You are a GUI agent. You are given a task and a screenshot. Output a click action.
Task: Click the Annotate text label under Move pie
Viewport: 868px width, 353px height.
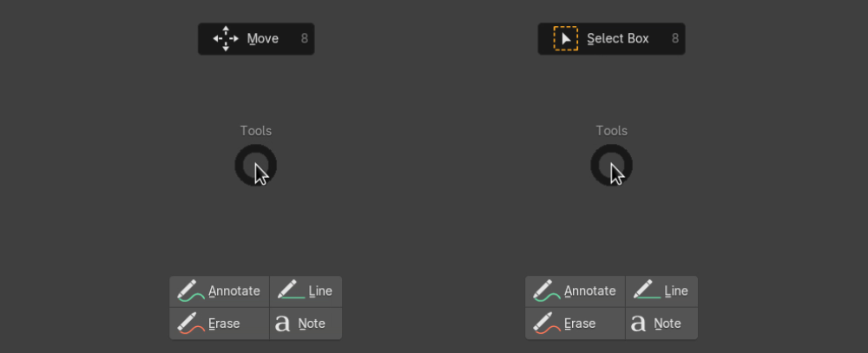[x=234, y=291]
